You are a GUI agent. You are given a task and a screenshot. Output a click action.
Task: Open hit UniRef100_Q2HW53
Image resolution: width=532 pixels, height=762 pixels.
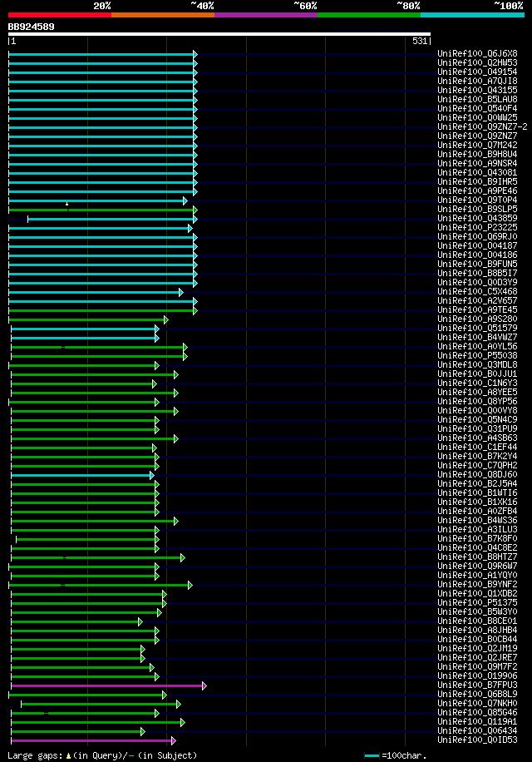coord(477,63)
